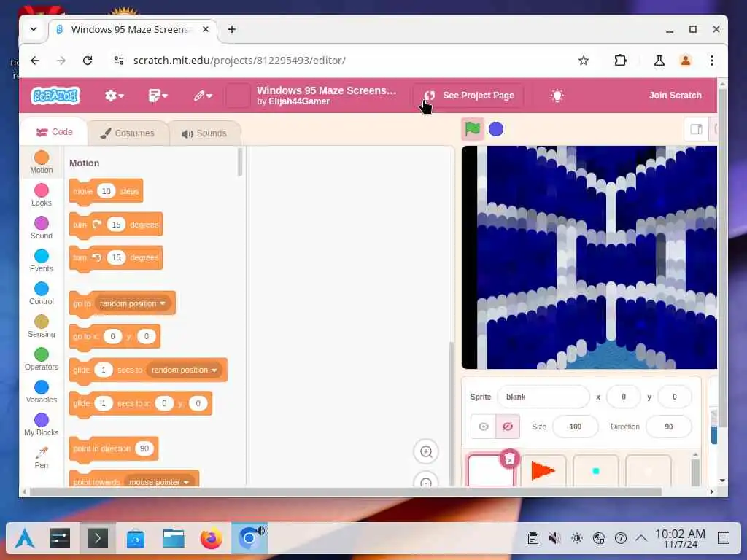Click the 'glide secs to x: y:' block
This screenshot has height=560, width=747.
point(141,404)
